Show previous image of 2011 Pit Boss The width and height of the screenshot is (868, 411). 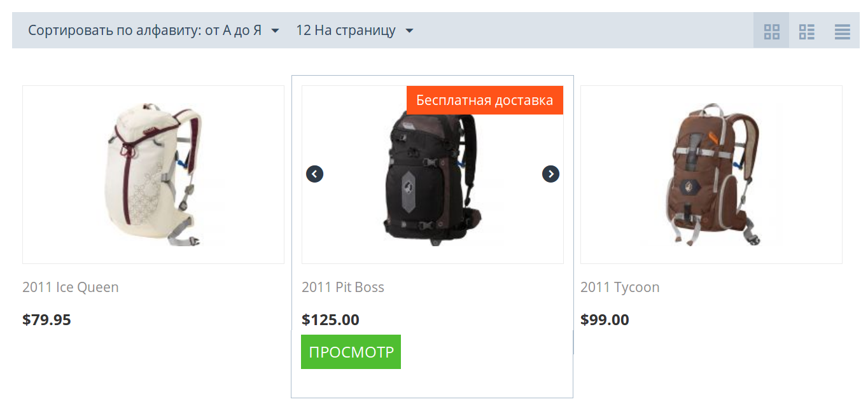pyautogui.click(x=314, y=174)
